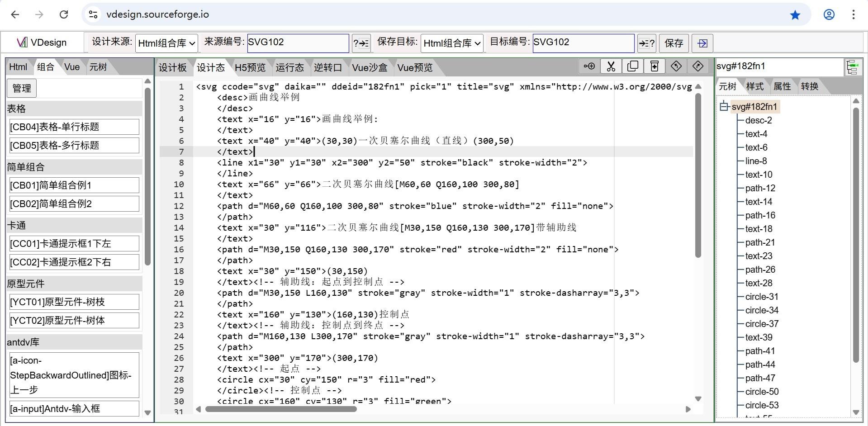Go back to previous browser page
Image resolution: width=868 pixels, height=426 pixels.
15,14
